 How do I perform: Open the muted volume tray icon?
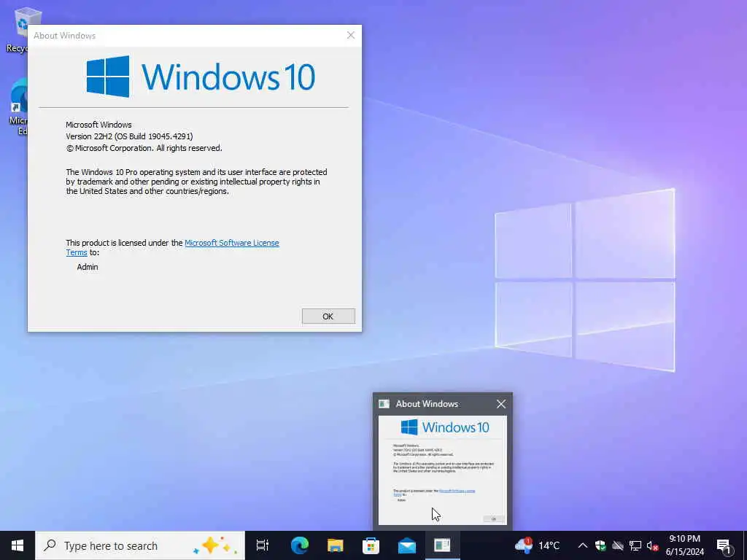[x=652, y=545]
